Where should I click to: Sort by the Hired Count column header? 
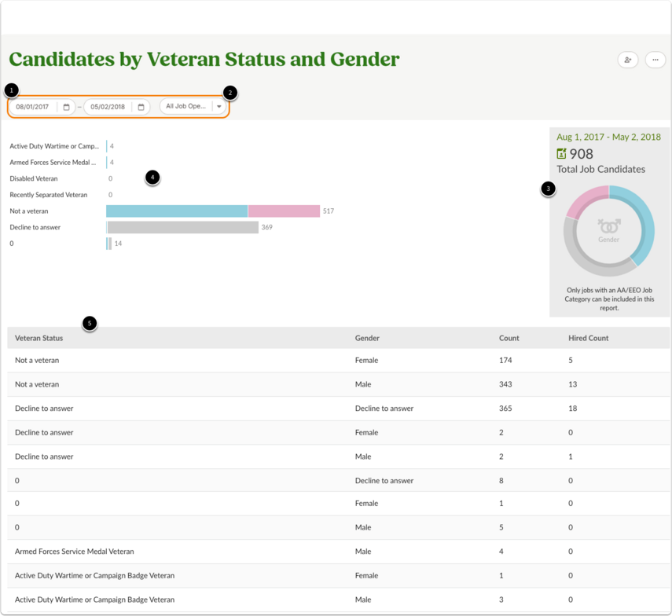589,338
